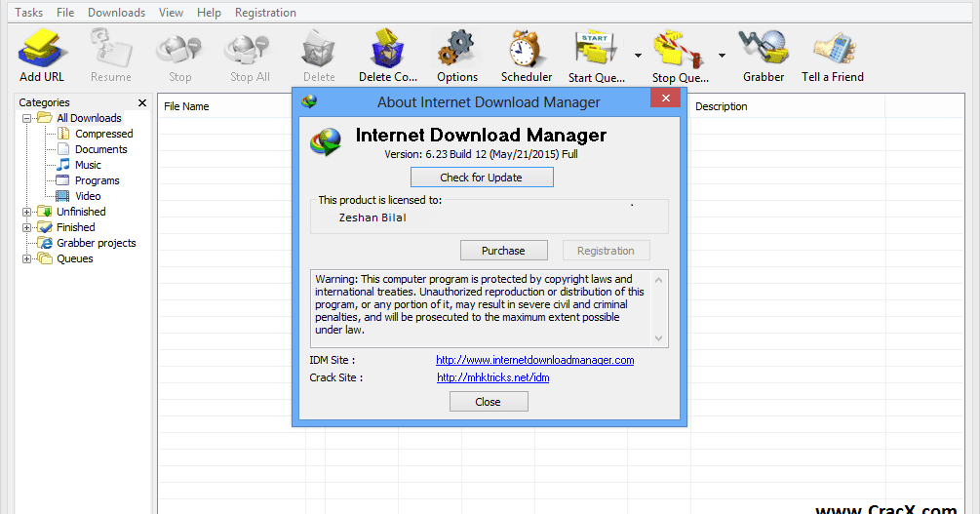Screen dimensions: 980x514
Task: Click the Finished folder icon
Action: [45, 227]
